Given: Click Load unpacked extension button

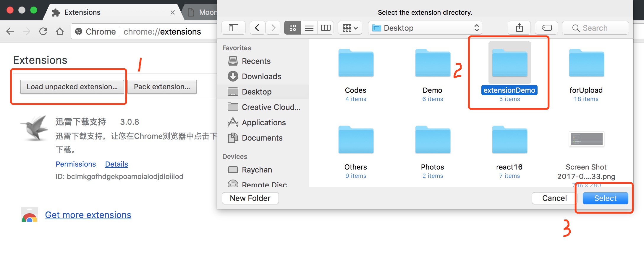Looking at the screenshot, I should coord(72,87).
